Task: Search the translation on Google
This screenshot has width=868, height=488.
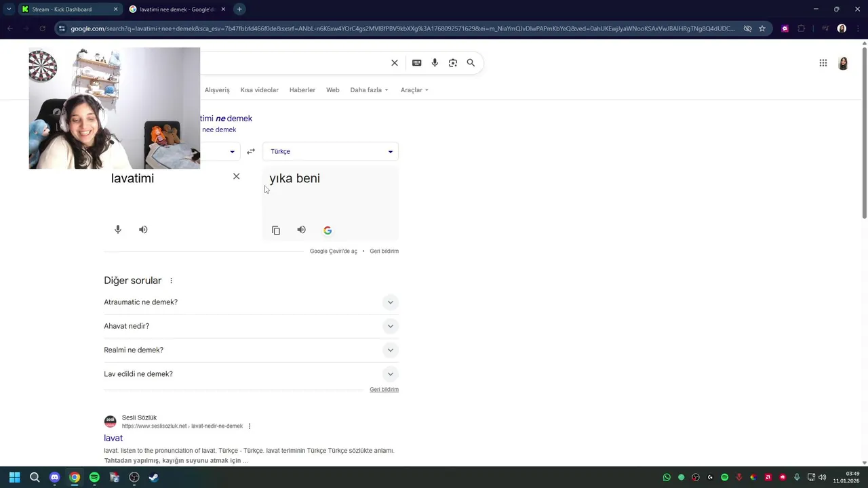Action: click(x=328, y=230)
